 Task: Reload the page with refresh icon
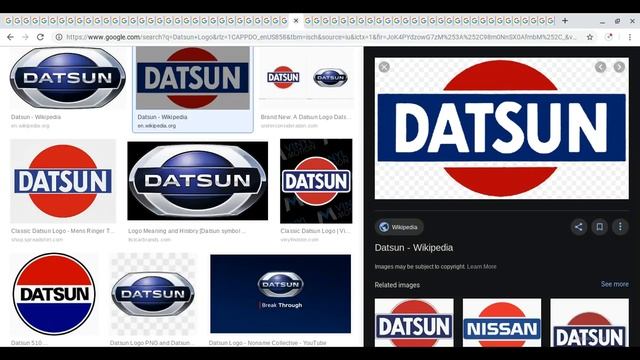pos(40,37)
